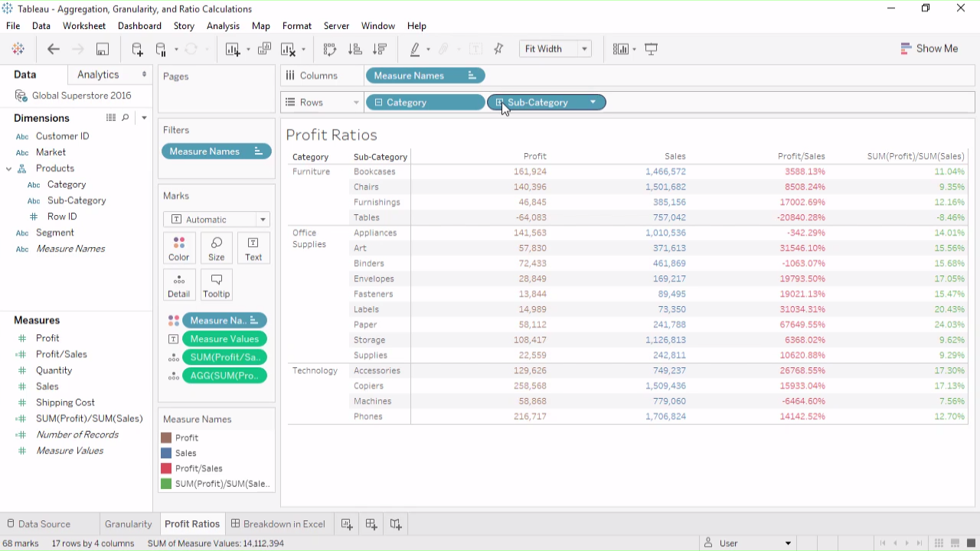
Task: Click the Swap rows and columns icon
Action: tap(330, 49)
